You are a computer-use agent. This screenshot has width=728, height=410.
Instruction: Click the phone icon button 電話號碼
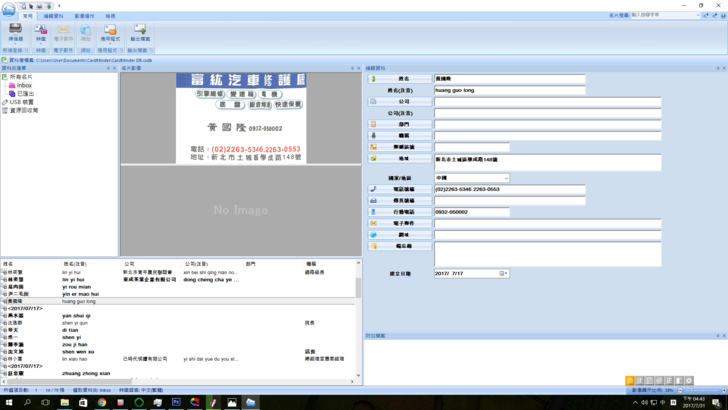[x=399, y=189]
